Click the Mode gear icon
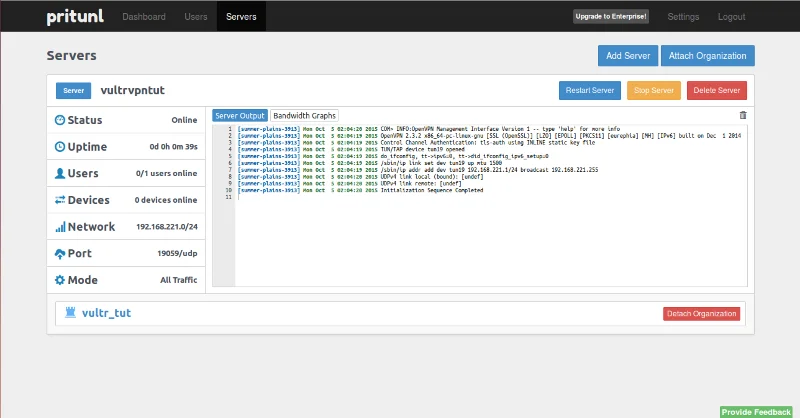Viewport: 800px width, 418px height. click(x=60, y=280)
